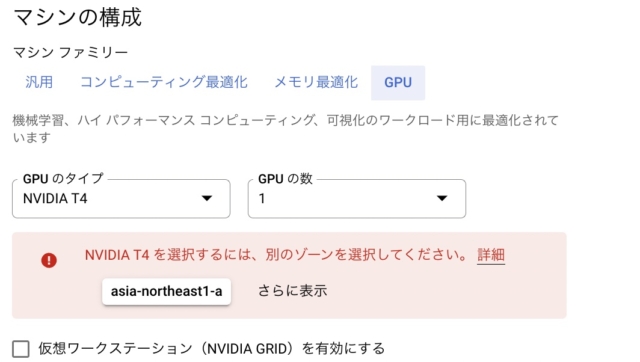The width and height of the screenshot is (640, 362).
Task: Switch to the 汎用 tab
Action: [x=39, y=82]
